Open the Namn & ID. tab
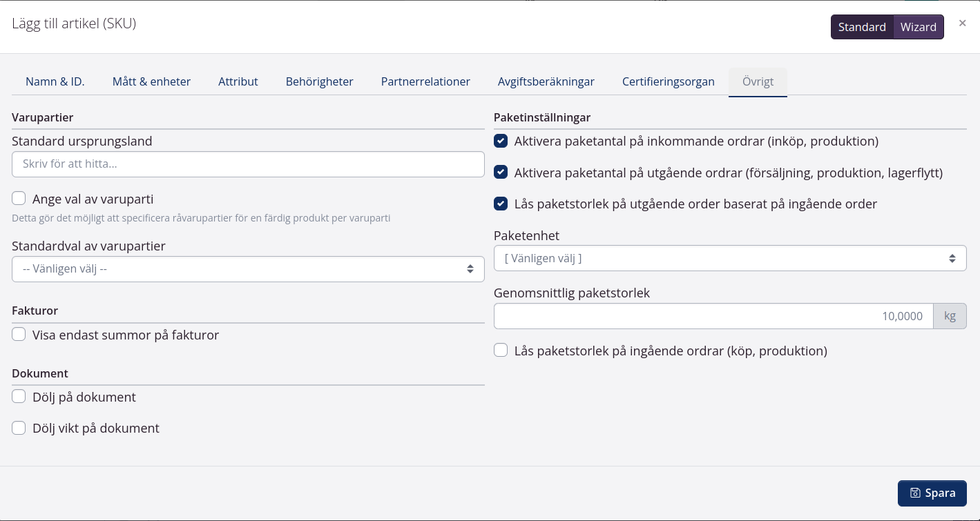Screen dimensions: 980x521 [x=55, y=81]
